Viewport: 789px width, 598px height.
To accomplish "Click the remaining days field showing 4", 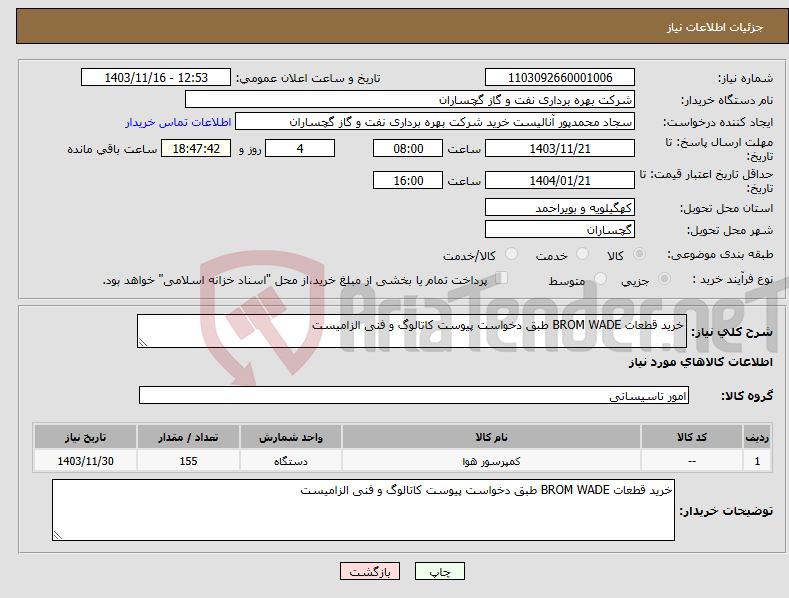I will [300, 148].
